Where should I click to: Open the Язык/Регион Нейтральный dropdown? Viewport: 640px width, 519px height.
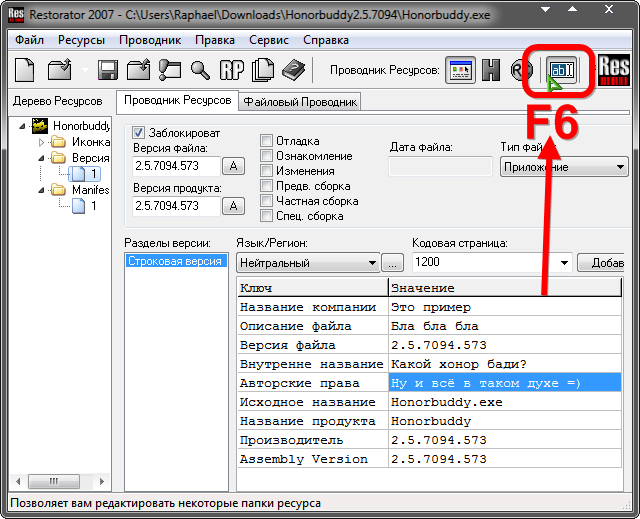[x=308, y=263]
